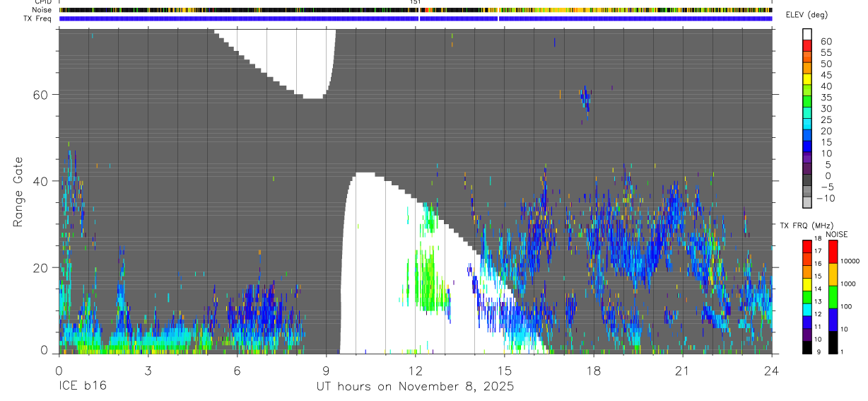The height and width of the screenshot is (401, 868).
Task: Click the x-axis tick label "18" UT hours
Action: (593, 371)
